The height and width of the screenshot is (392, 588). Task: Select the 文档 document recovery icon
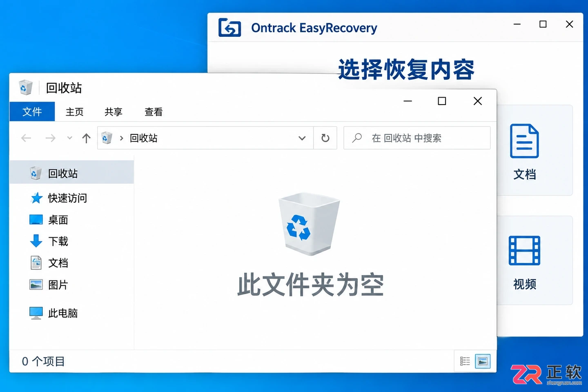[524, 141]
